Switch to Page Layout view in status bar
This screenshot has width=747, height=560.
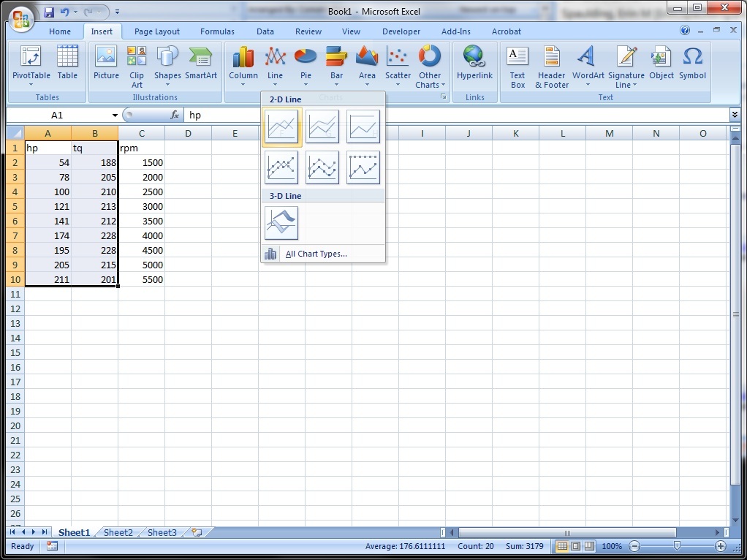576,546
